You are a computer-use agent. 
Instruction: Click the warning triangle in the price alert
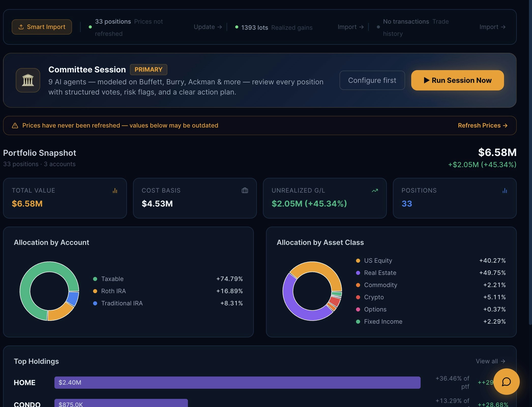tap(15, 126)
